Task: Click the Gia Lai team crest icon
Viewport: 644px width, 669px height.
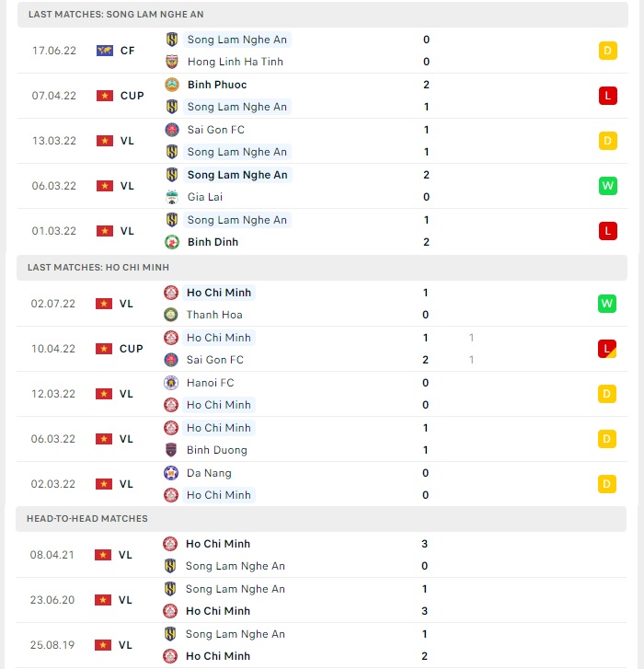Action: (x=172, y=197)
